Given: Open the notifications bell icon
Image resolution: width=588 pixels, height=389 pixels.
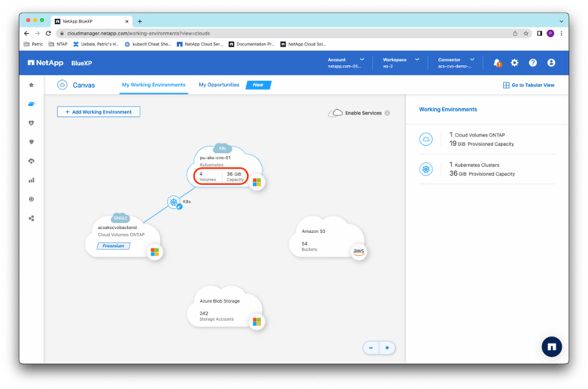Looking at the screenshot, I should (x=497, y=63).
